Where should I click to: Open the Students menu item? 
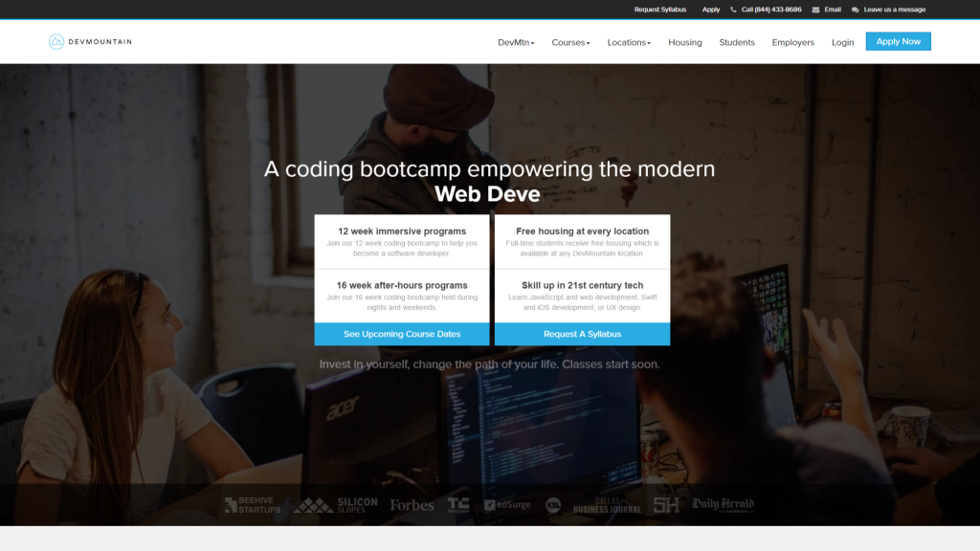pos(737,42)
